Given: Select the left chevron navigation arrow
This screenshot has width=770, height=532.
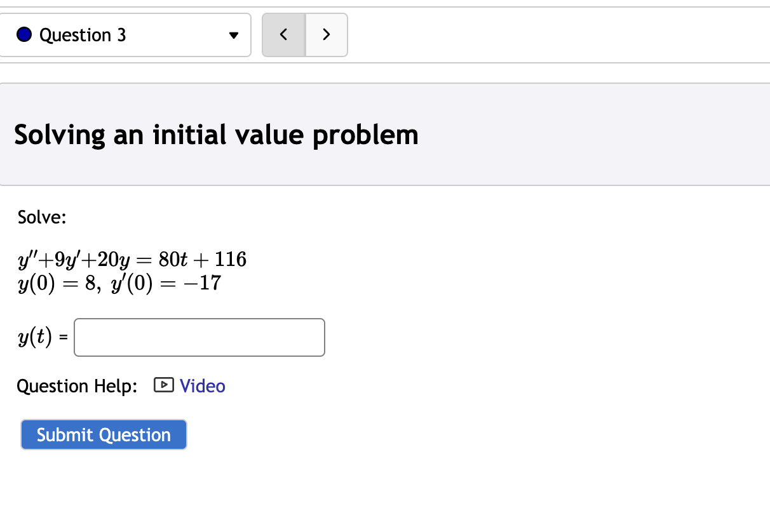Looking at the screenshot, I should pyautogui.click(x=283, y=35).
